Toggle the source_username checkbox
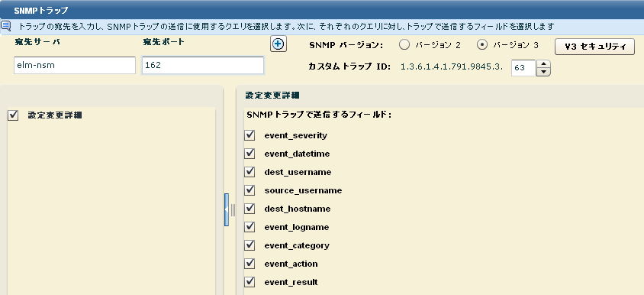Viewport: 644px width, 295px height. (x=250, y=190)
